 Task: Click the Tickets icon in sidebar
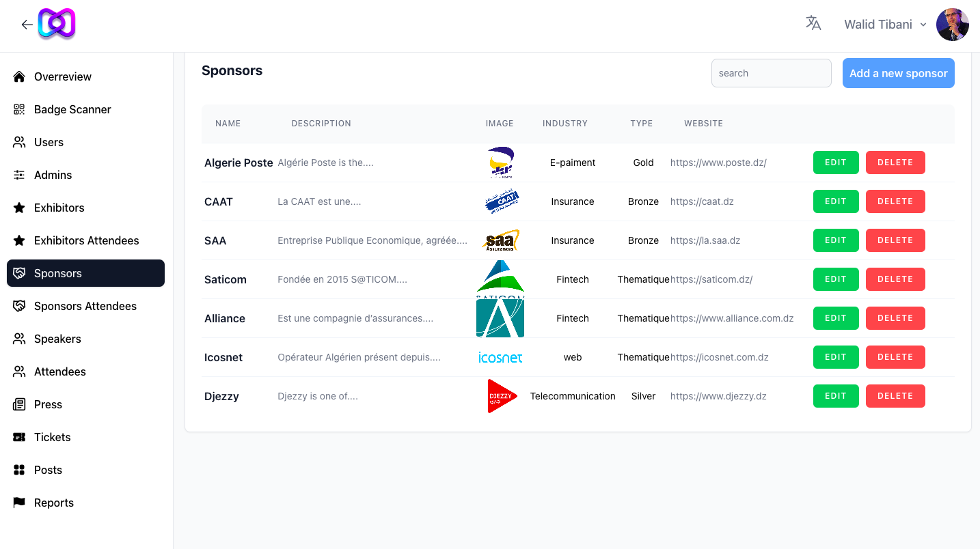(19, 437)
